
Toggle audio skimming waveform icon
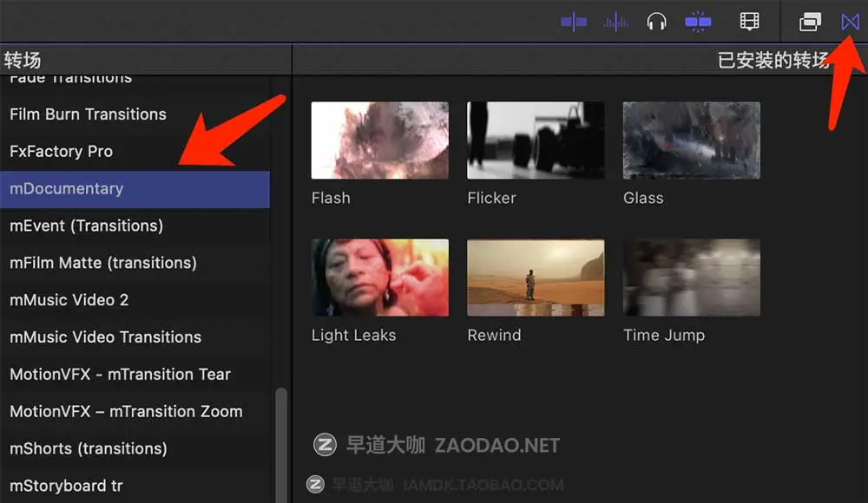(x=615, y=21)
